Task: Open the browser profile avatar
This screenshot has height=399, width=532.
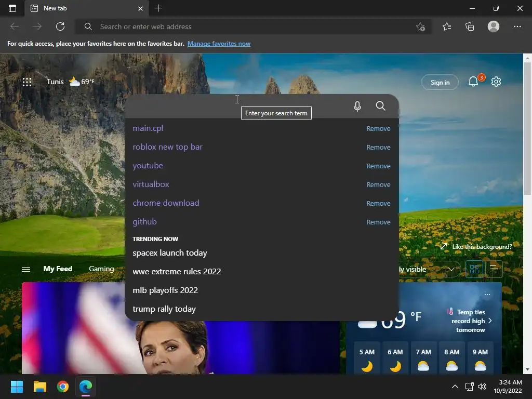Action: tap(494, 26)
